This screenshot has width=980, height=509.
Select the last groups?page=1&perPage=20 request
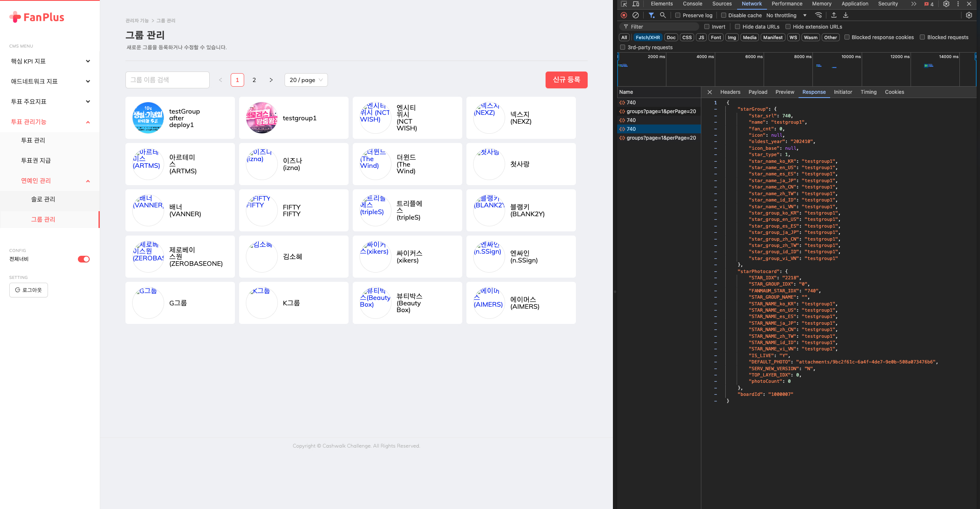[659, 138]
